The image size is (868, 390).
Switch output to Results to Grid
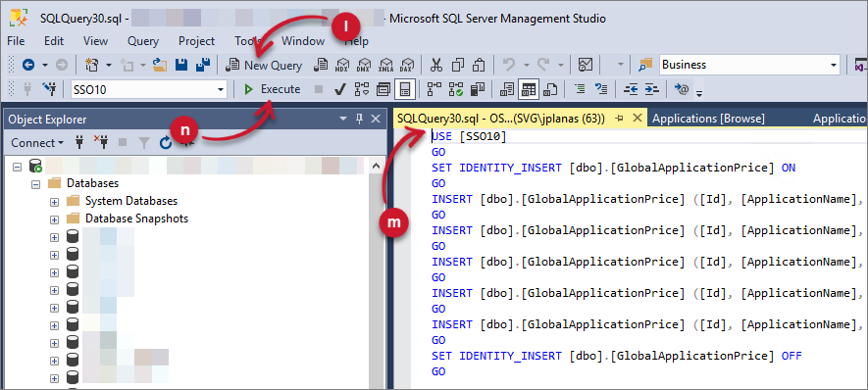[530, 89]
